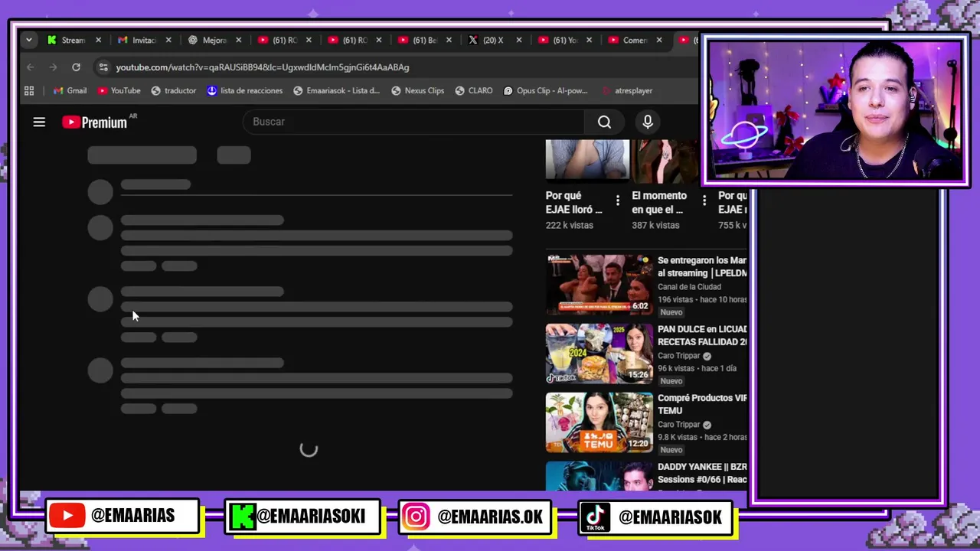The height and width of the screenshot is (551, 980).
Task: Switch to the Gmail Invitaci tab
Action: click(137, 40)
